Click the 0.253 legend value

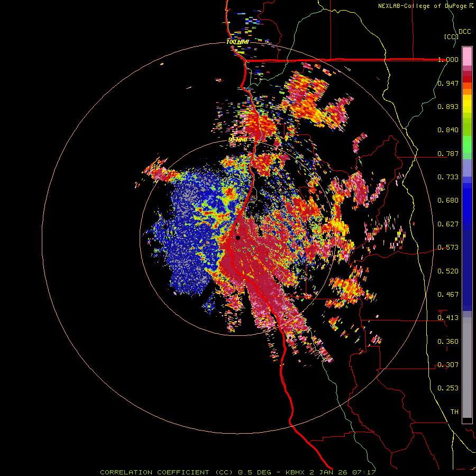click(448, 388)
